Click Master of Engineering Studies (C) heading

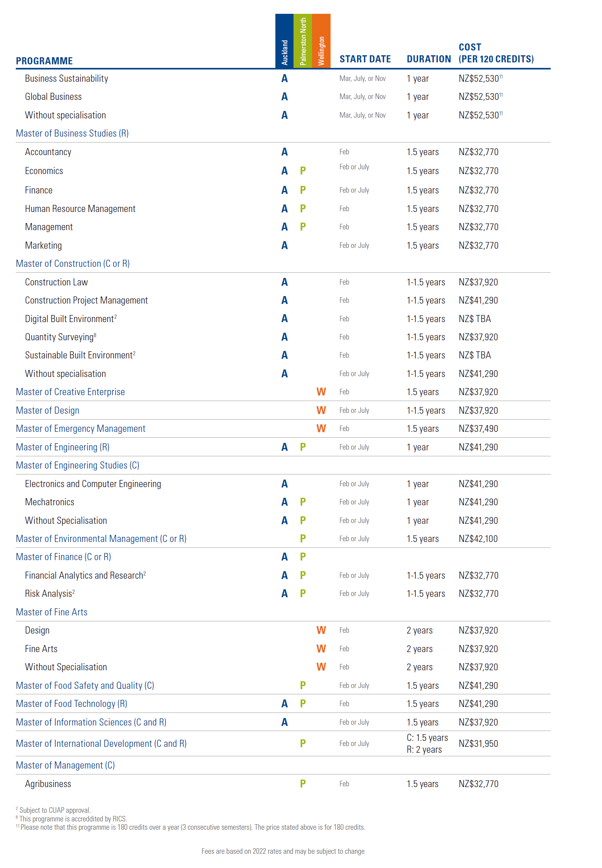pos(77,465)
